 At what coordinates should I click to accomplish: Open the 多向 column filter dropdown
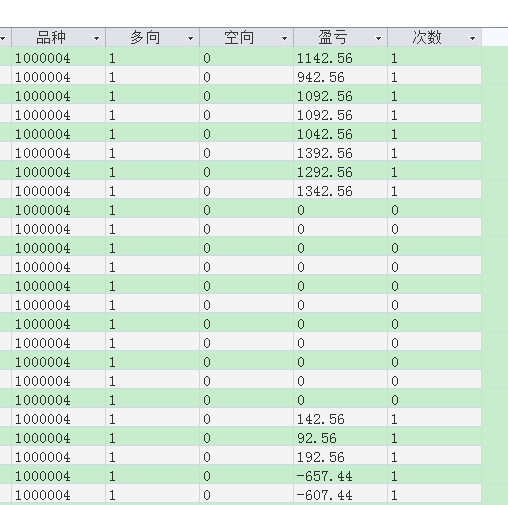click(190, 38)
